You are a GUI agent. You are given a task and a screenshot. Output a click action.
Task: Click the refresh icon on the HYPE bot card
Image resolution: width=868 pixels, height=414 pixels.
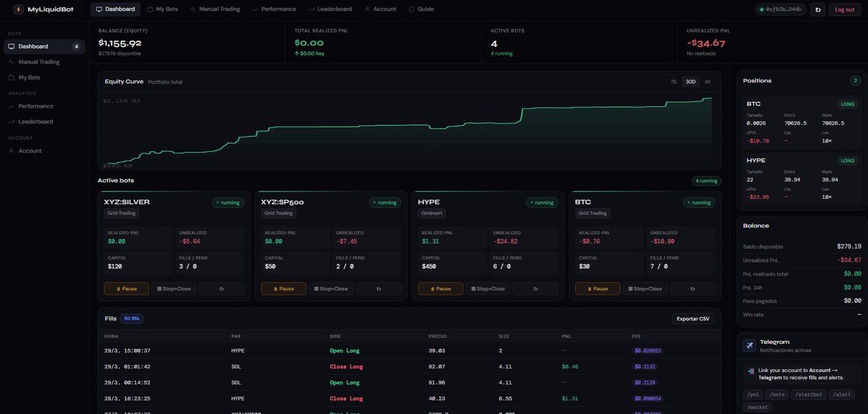tap(535, 289)
